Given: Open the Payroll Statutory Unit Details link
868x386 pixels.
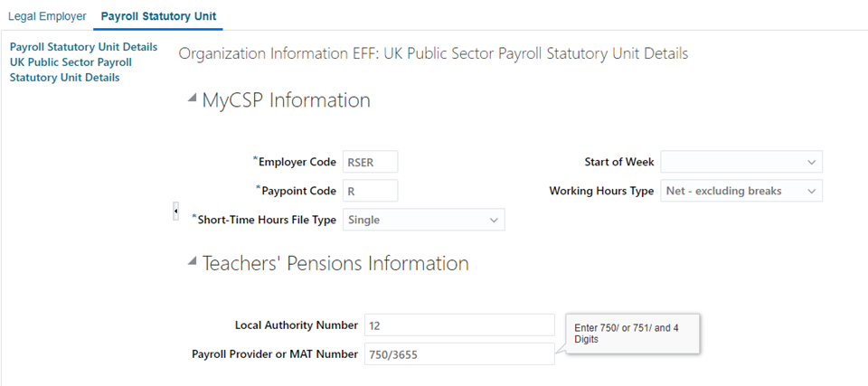Looking at the screenshot, I should coord(83,47).
